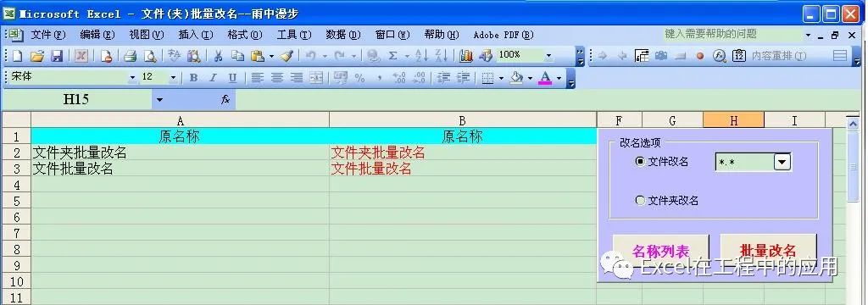
Task: Open the 格式(O) menu
Action: 245,35
